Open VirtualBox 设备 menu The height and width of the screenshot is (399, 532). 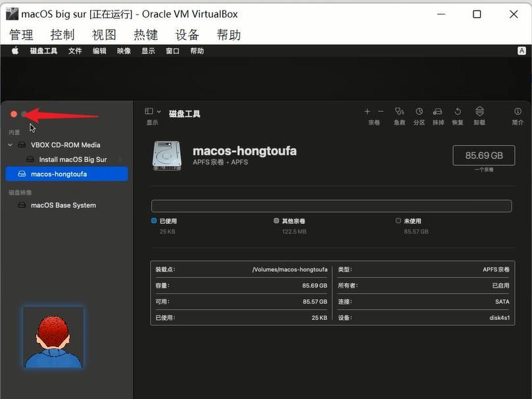[x=187, y=35]
